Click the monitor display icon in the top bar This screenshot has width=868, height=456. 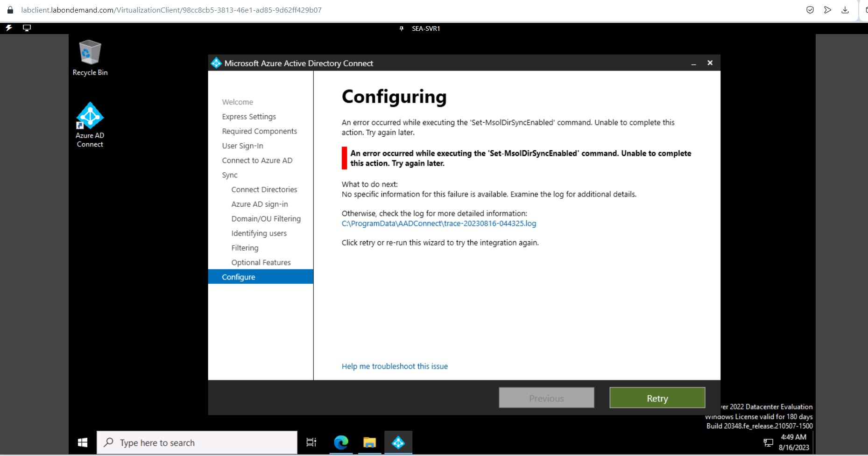27,28
